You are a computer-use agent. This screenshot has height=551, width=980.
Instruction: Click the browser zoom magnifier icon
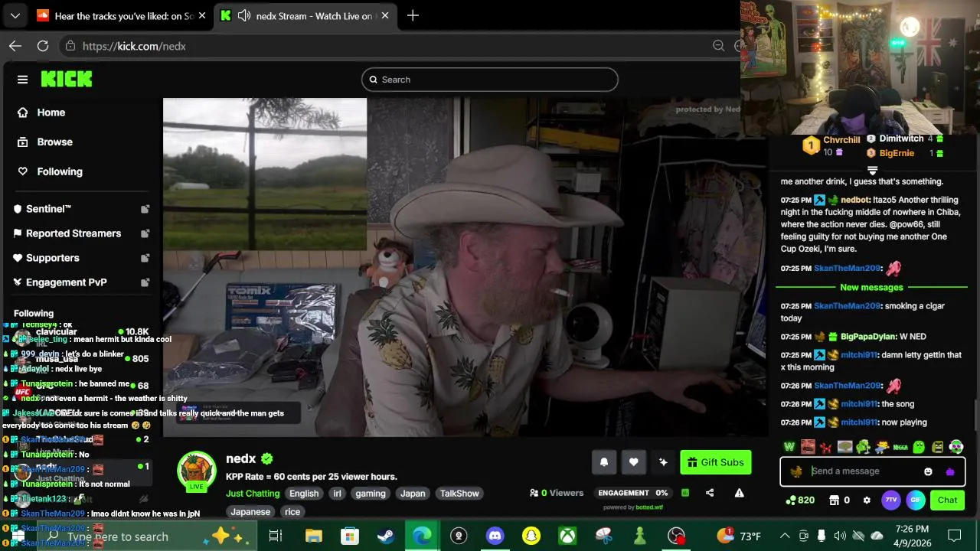[718, 46]
